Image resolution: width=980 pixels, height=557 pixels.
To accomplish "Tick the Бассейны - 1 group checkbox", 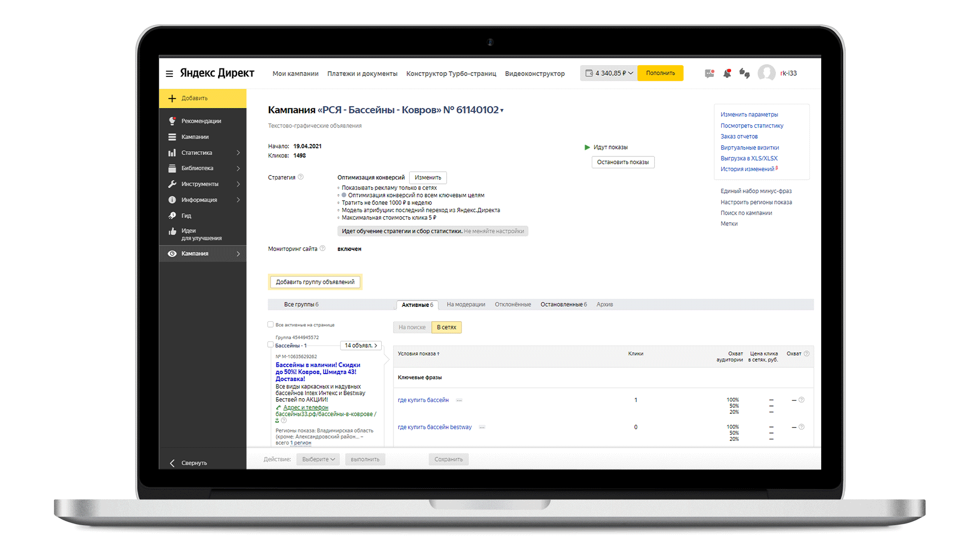I will pos(270,345).
